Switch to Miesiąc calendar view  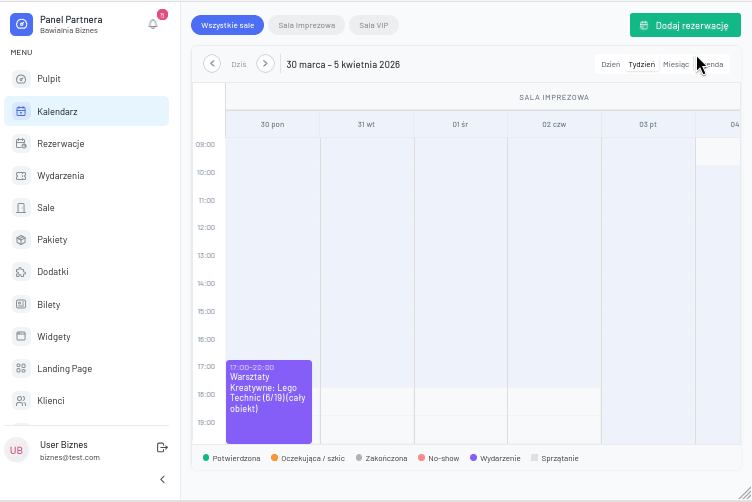(x=675, y=64)
